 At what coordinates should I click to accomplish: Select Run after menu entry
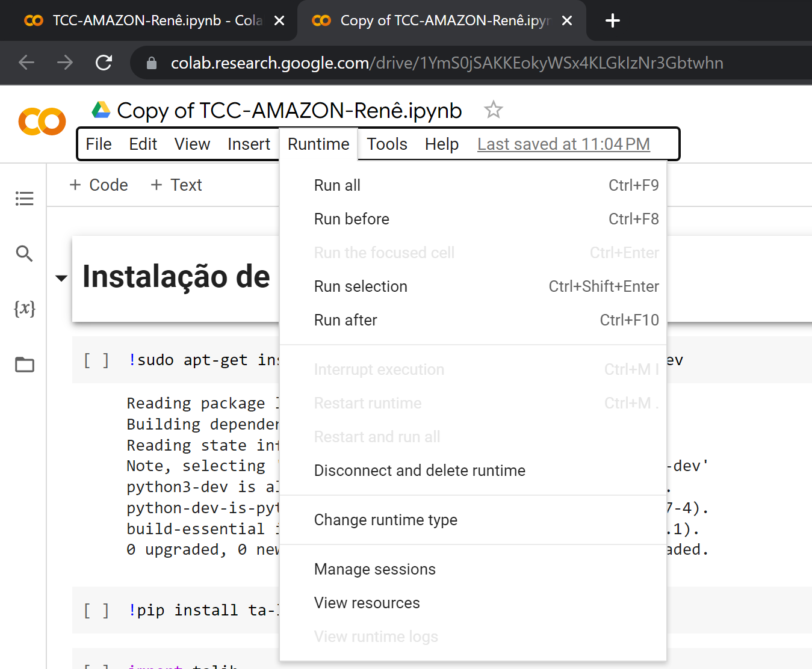click(x=473, y=320)
